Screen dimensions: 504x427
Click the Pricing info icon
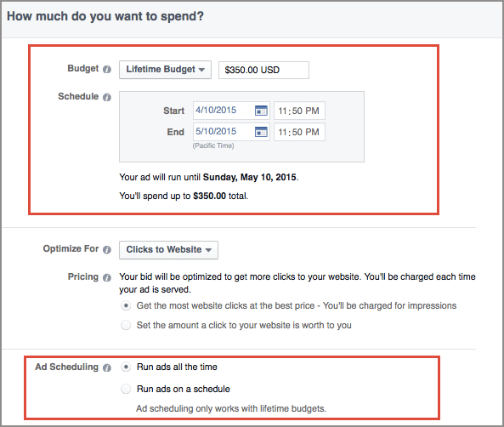pos(107,277)
